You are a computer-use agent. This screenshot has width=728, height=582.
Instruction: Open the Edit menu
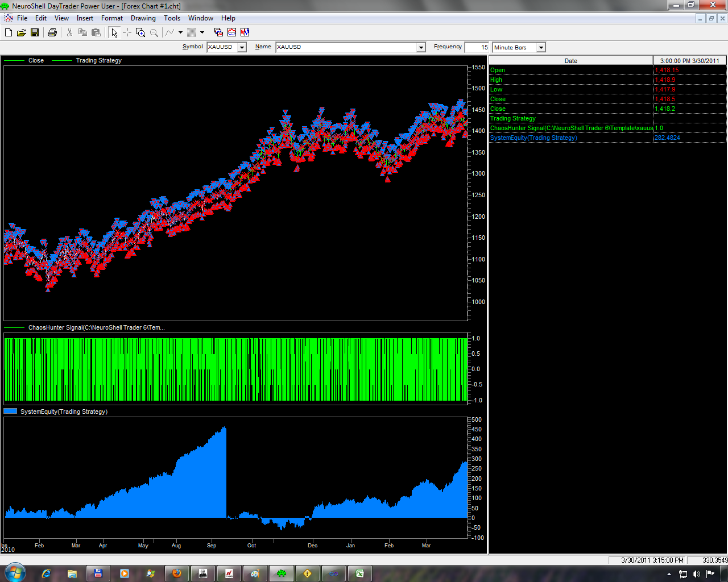click(41, 18)
